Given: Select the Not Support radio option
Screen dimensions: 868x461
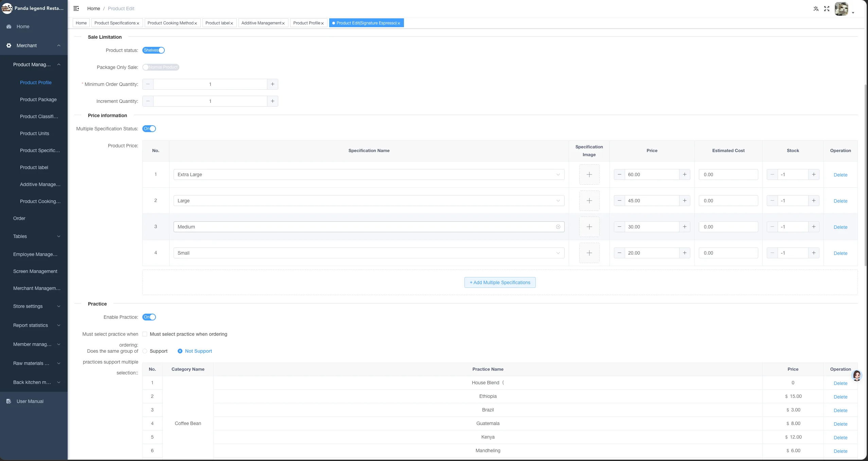Looking at the screenshot, I should [x=180, y=351].
